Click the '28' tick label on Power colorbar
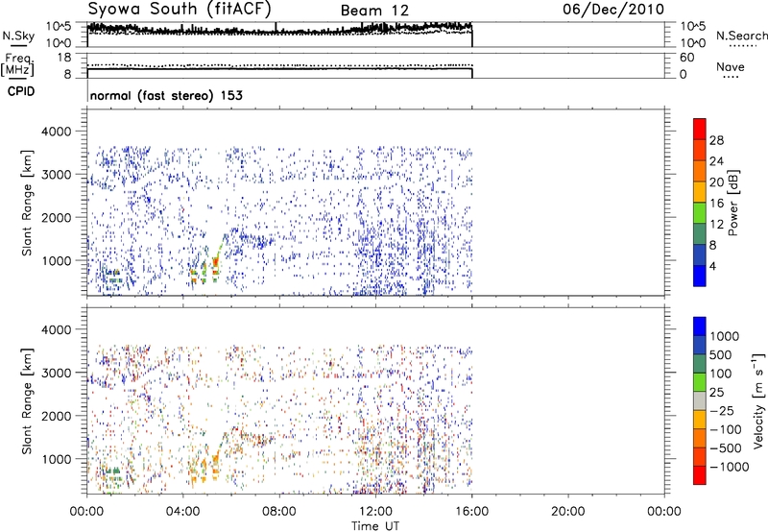 click(x=716, y=140)
